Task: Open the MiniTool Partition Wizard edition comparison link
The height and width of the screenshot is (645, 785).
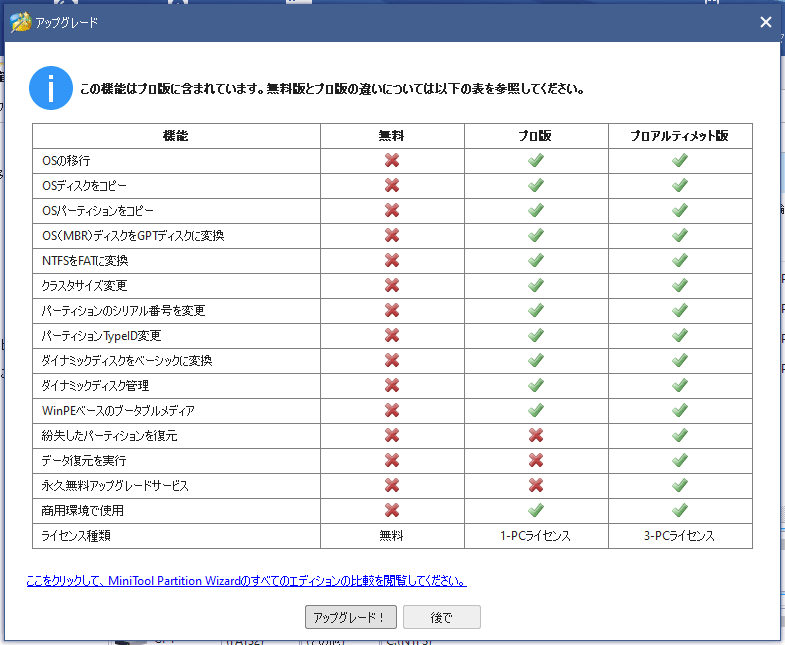Action: coord(246,581)
